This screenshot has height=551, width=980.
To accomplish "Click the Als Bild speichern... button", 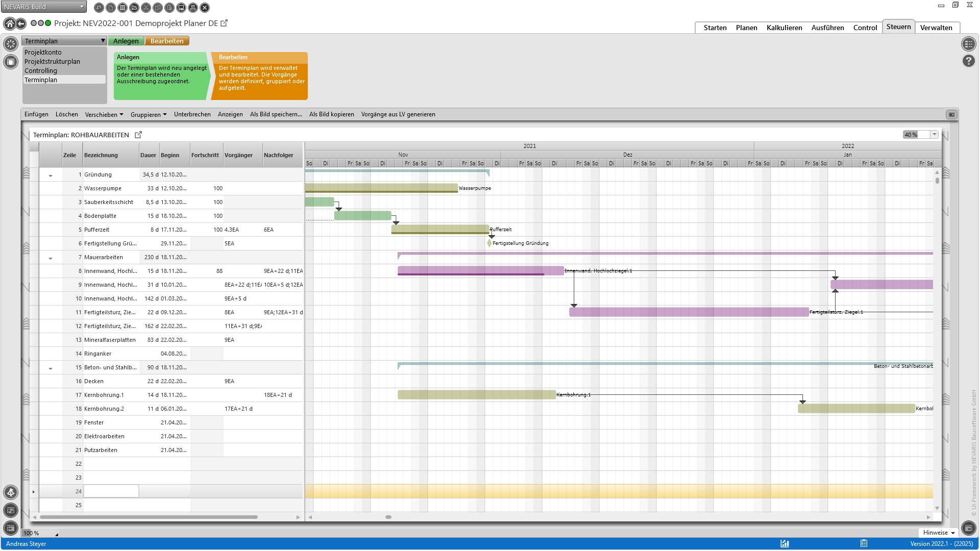I will 276,115.
